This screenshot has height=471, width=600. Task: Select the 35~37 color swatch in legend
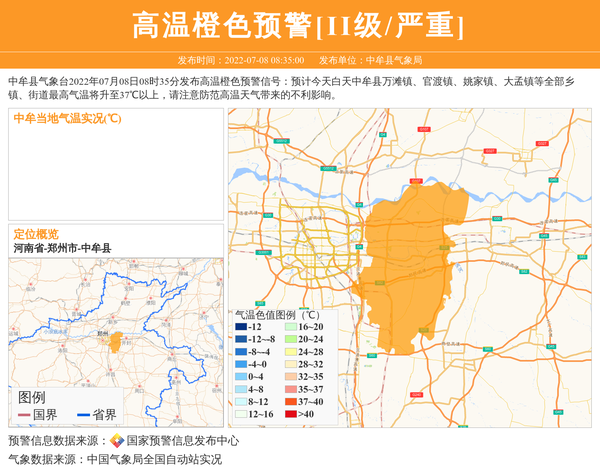pyautogui.click(x=290, y=389)
